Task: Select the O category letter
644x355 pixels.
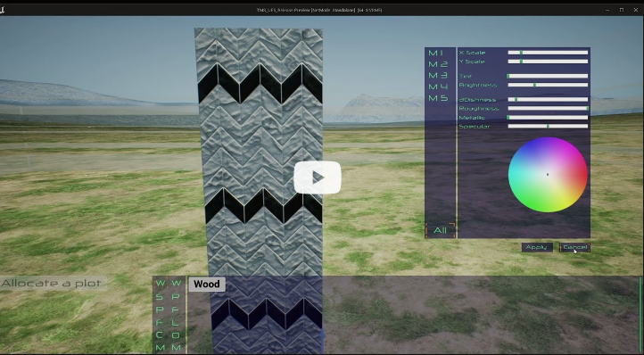Action: pyautogui.click(x=176, y=334)
